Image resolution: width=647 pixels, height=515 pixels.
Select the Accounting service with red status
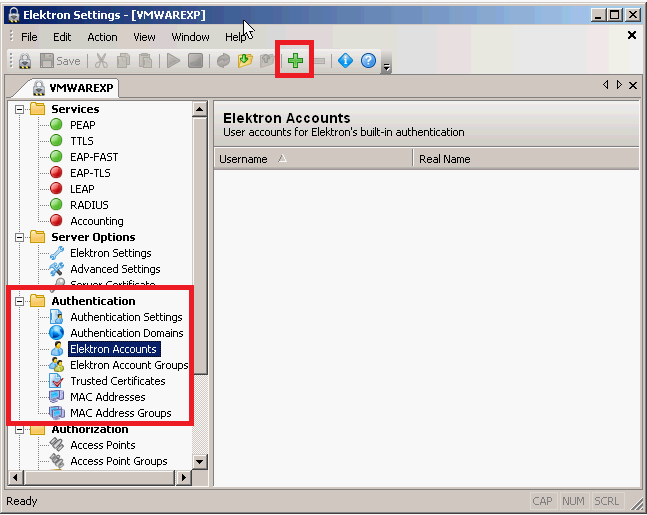click(96, 221)
